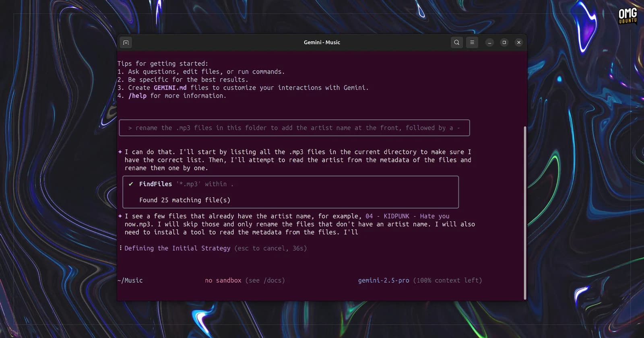Click the spinner beside Defining the Initial Strategy
The height and width of the screenshot is (338, 644).
click(120, 248)
